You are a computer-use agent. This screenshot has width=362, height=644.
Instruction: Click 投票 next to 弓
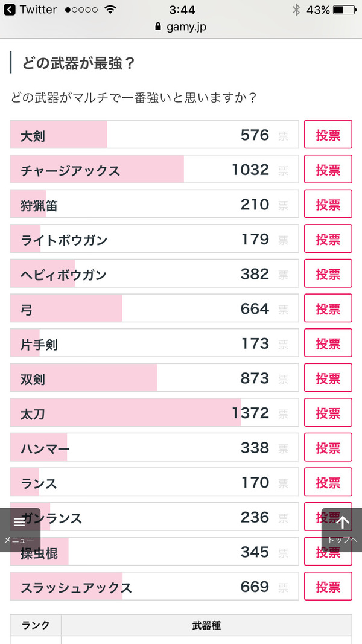click(328, 308)
